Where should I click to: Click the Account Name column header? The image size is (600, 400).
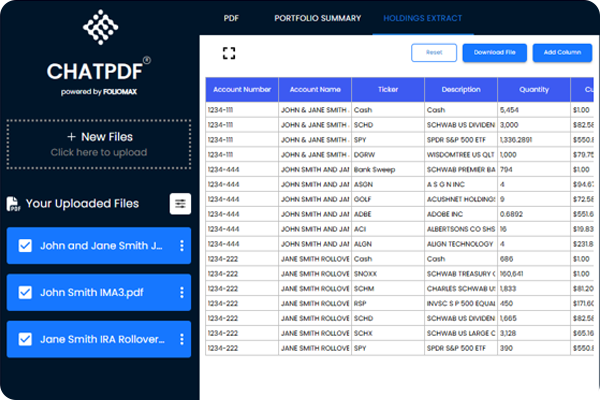click(x=315, y=90)
